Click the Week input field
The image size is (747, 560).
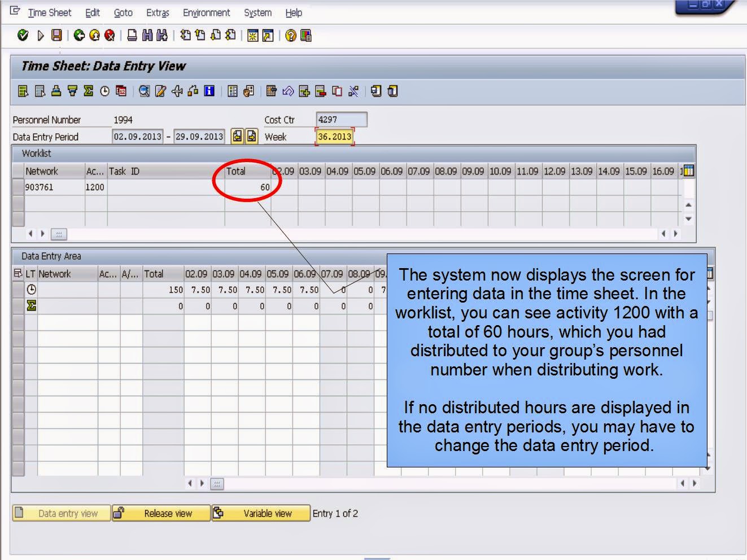click(334, 137)
